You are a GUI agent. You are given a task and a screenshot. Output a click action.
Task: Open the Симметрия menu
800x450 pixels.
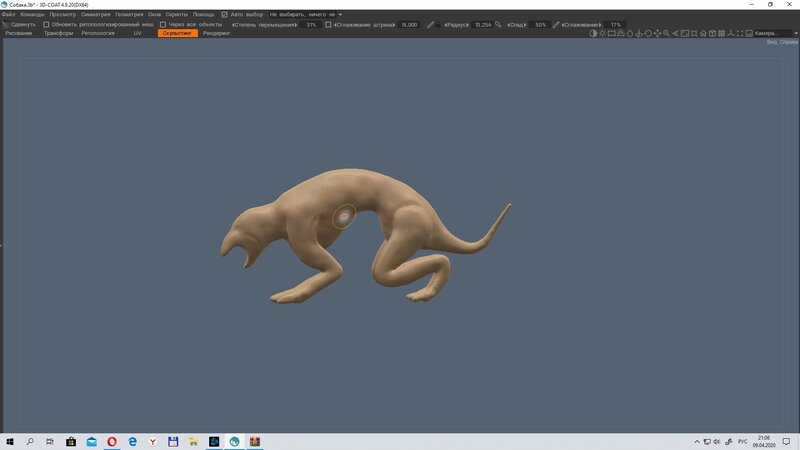pos(96,15)
